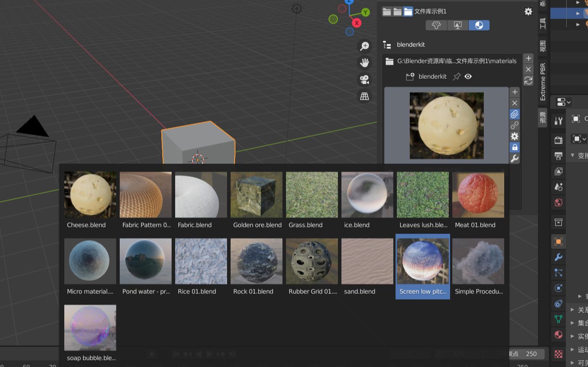
Task: Toggle camera view with the camera icon
Action: tap(365, 80)
